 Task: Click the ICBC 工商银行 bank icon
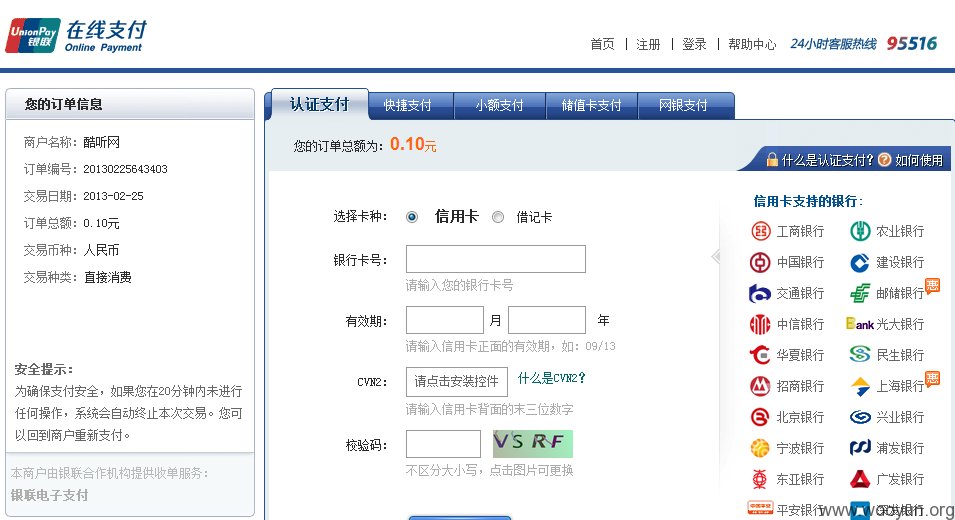click(760, 231)
